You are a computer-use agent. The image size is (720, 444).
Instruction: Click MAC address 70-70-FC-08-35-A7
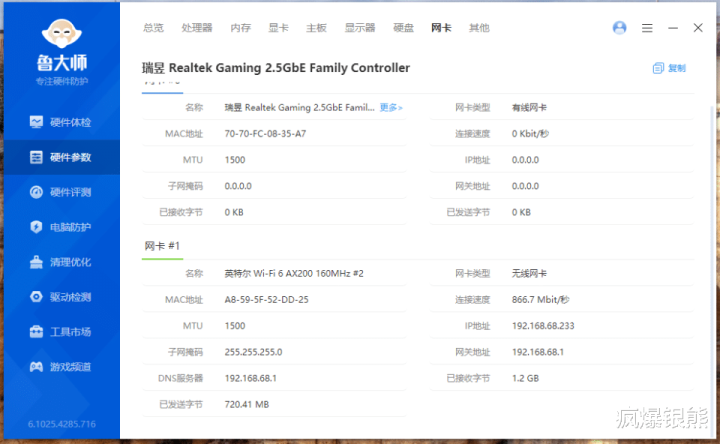[265, 134]
